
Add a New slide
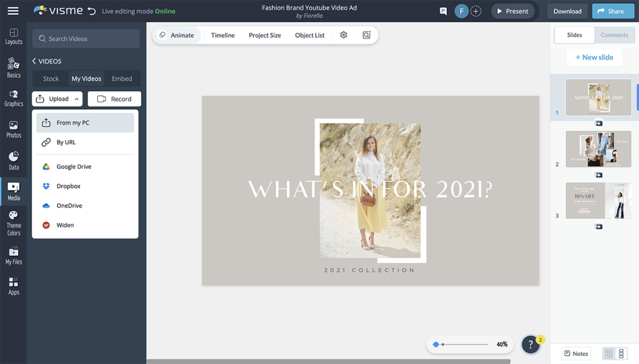click(594, 57)
